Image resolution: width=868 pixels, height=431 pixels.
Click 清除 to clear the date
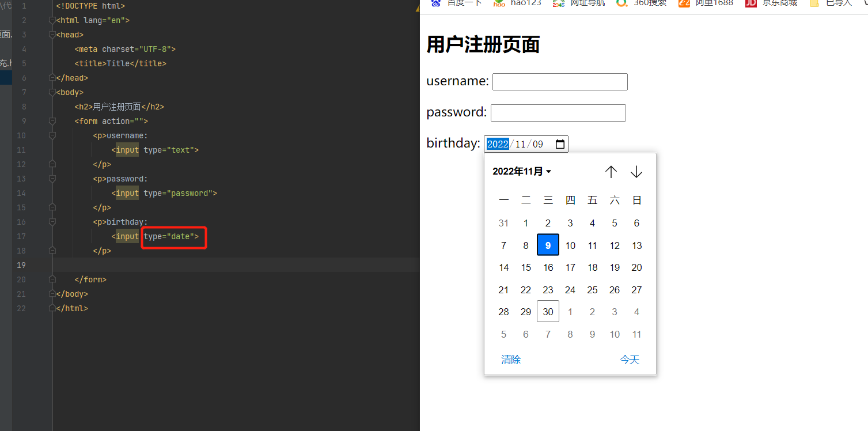click(511, 360)
